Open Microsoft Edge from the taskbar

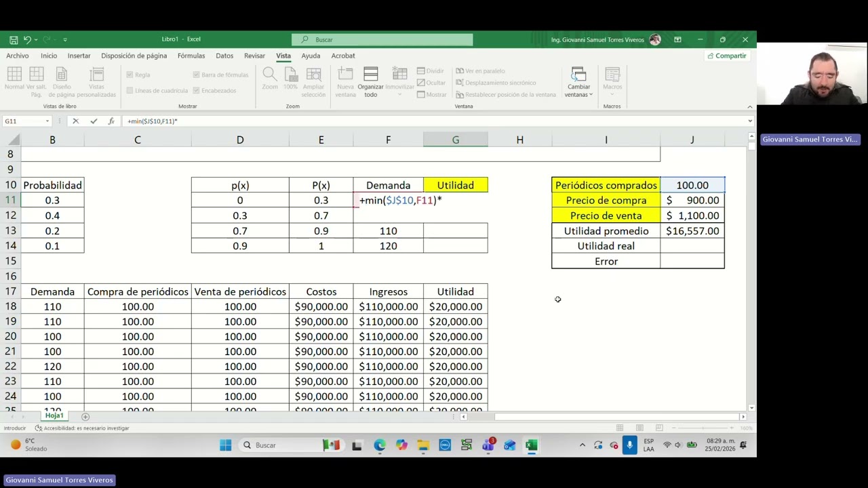(379, 445)
